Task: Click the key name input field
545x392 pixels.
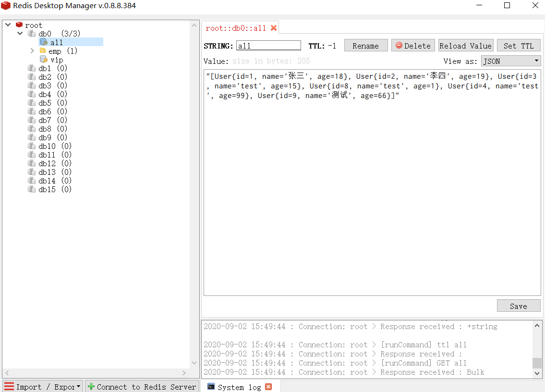Action: (x=268, y=46)
